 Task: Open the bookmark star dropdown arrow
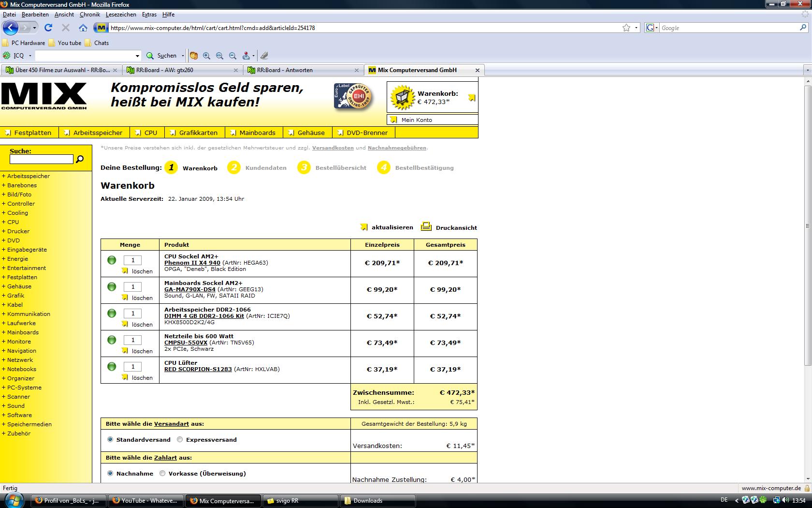[x=636, y=28]
